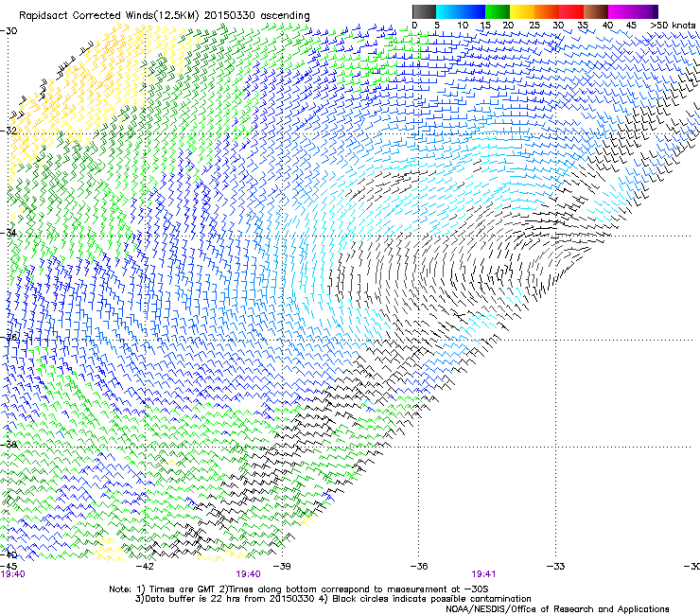Image resolution: width=700 pixels, height=615 pixels.
Task: Click the red 30-35 knots legend segment
Action: tap(571, 12)
